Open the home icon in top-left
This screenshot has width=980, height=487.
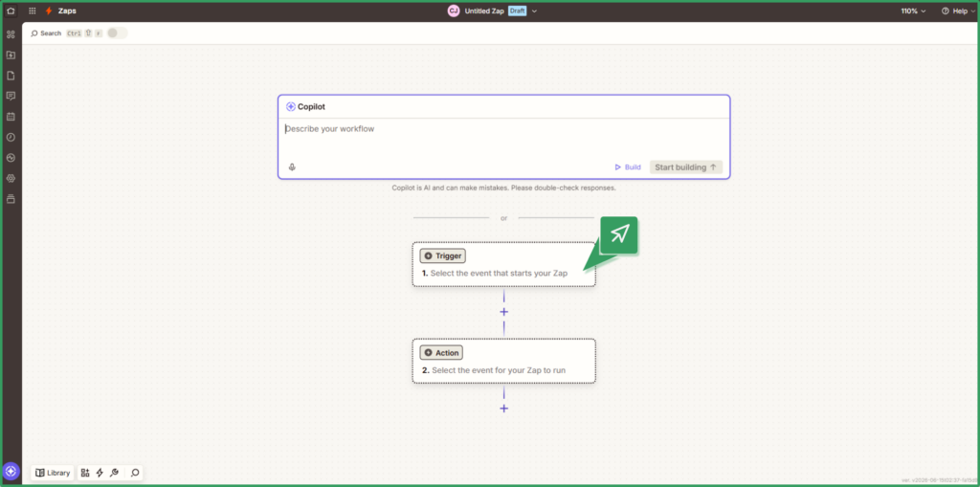(x=11, y=11)
